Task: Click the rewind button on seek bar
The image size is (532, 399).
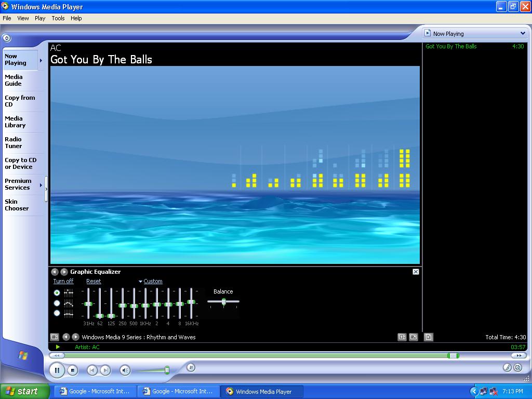Action: 57,355
